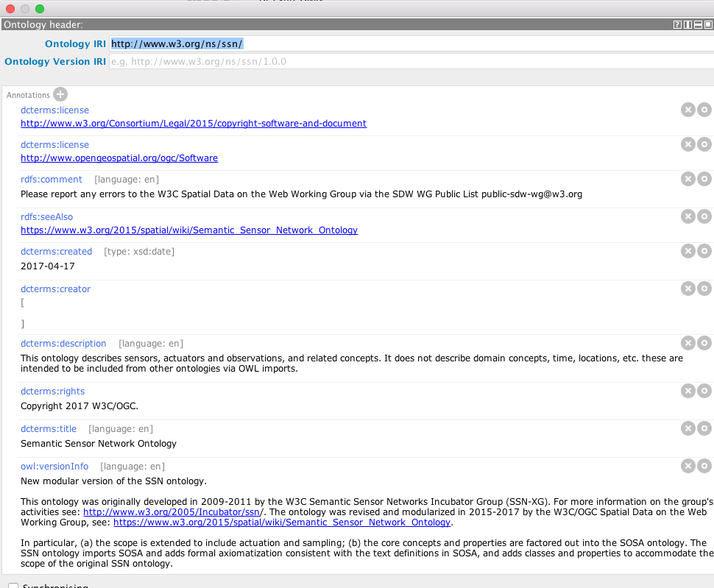
Task: Remove the dcterms:description annotation
Action: pos(688,343)
